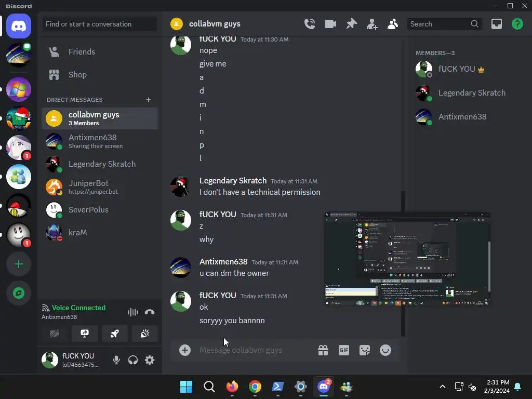
Task: Open the soundboard
Action: tap(145, 334)
